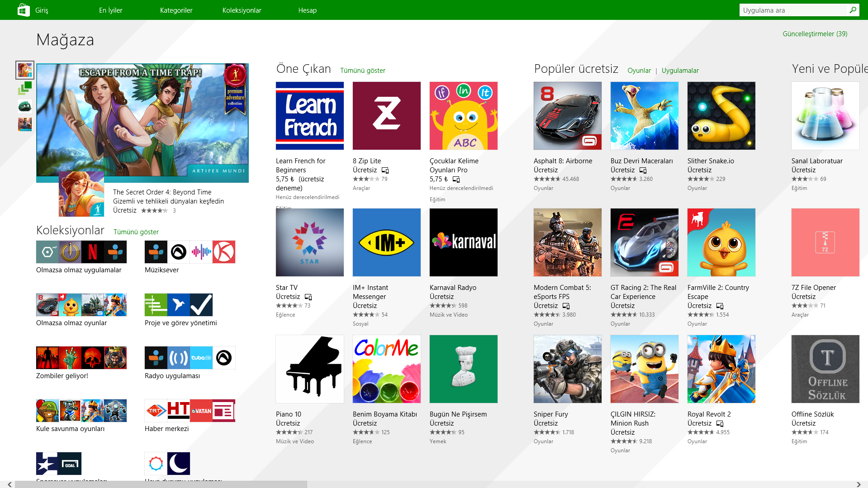Filter popular free by Oyunlar
The height and width of the screenshot is (488, 868).
click(x=639, y=71)
